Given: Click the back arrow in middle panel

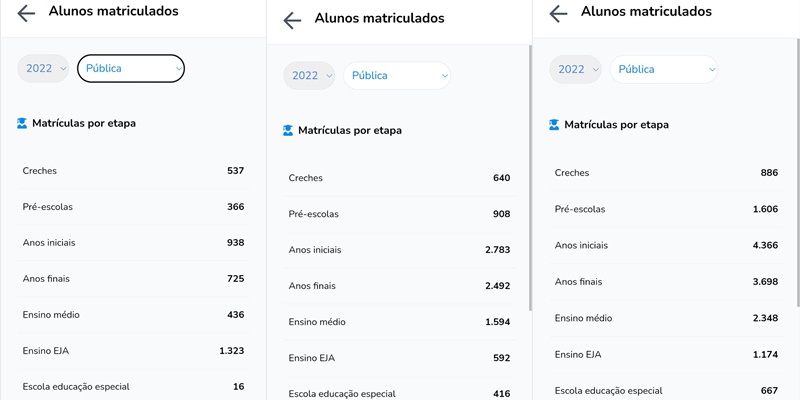Looking at the screenshot, I should tap(292, 20).
